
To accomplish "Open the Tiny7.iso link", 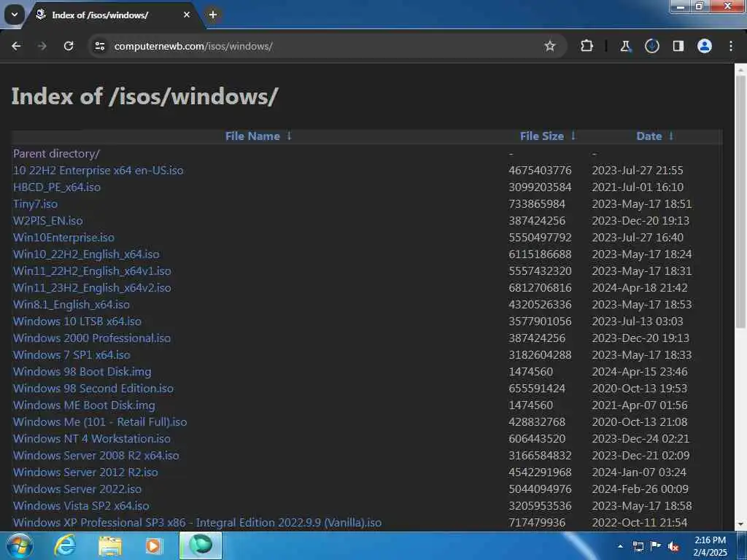I will [x=35, y=204].
